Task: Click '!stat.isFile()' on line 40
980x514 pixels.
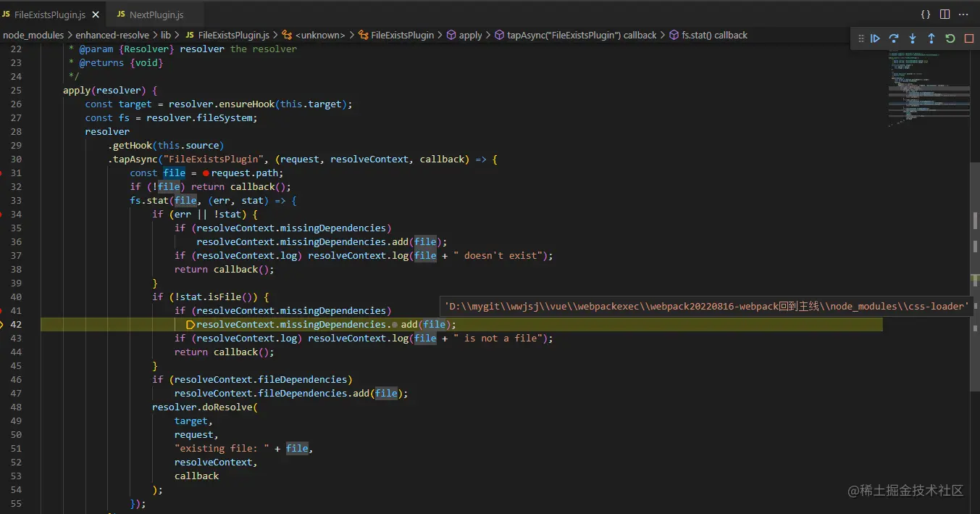Action: click(214, 297)
